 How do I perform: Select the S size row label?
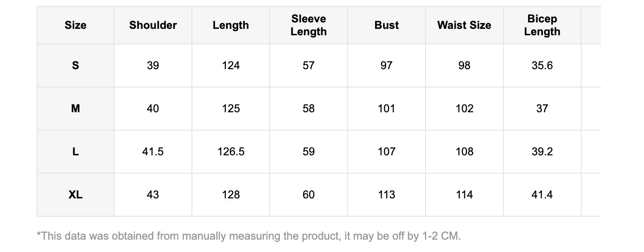point(76,66)
